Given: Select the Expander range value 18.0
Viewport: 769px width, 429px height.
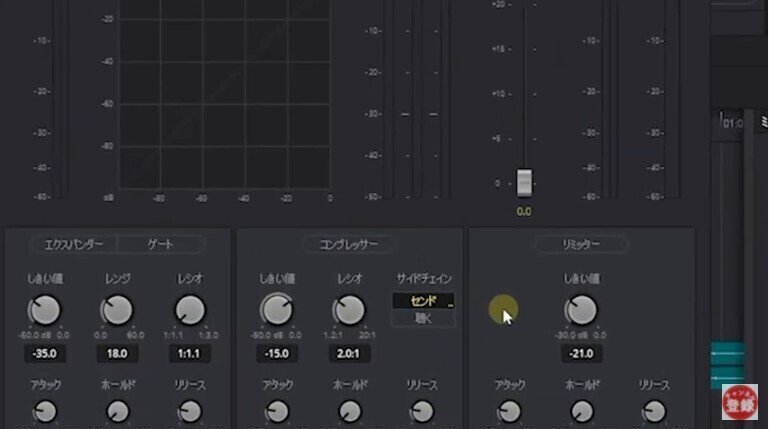Looking at the screenshot, I should [117, 353].
